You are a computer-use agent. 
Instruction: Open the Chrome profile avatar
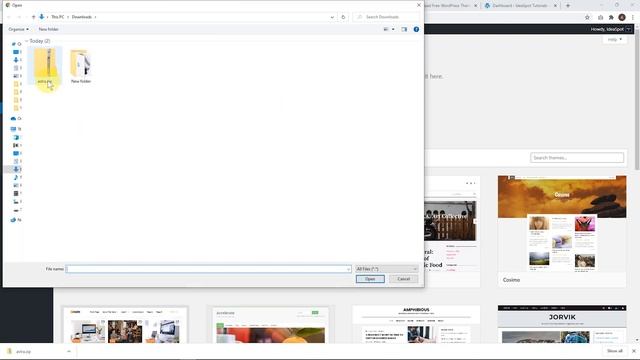622,17
